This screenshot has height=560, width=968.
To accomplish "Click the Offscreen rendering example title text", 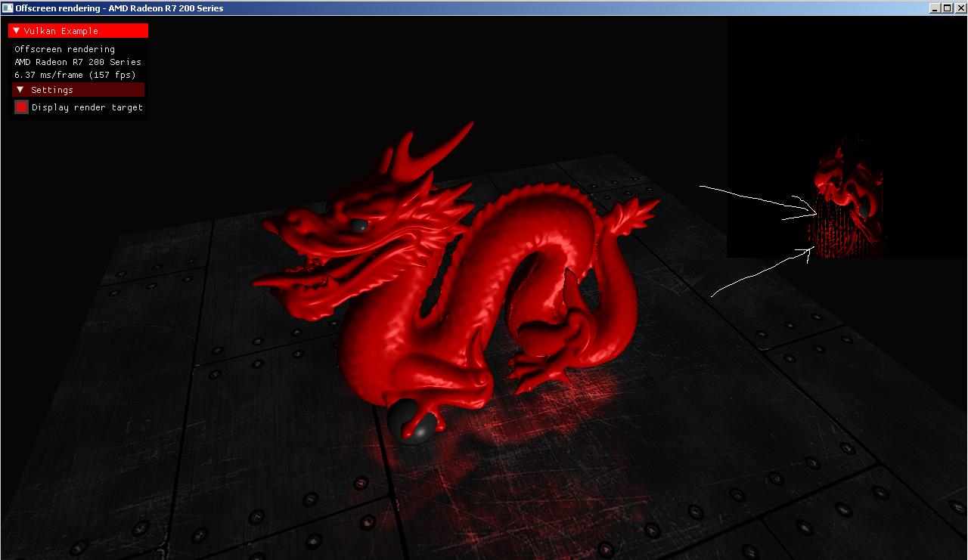I will tap(64, 48).
